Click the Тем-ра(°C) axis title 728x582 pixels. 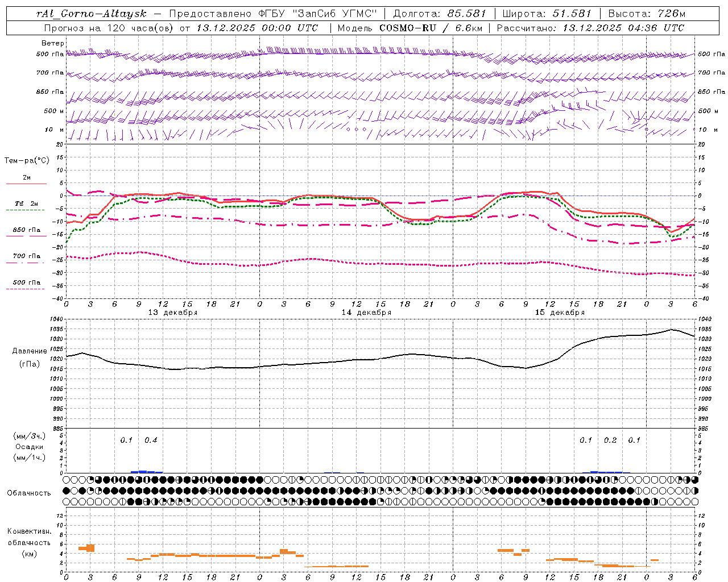coord(27,161)
